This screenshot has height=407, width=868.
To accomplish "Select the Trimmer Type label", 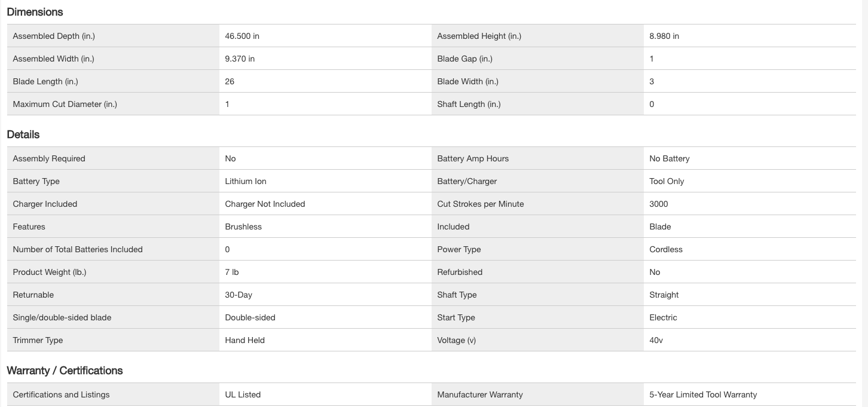I will point(38,340).
